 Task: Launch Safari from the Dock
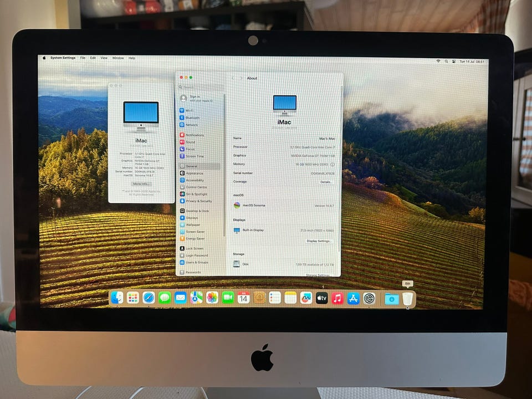[149, 298]
